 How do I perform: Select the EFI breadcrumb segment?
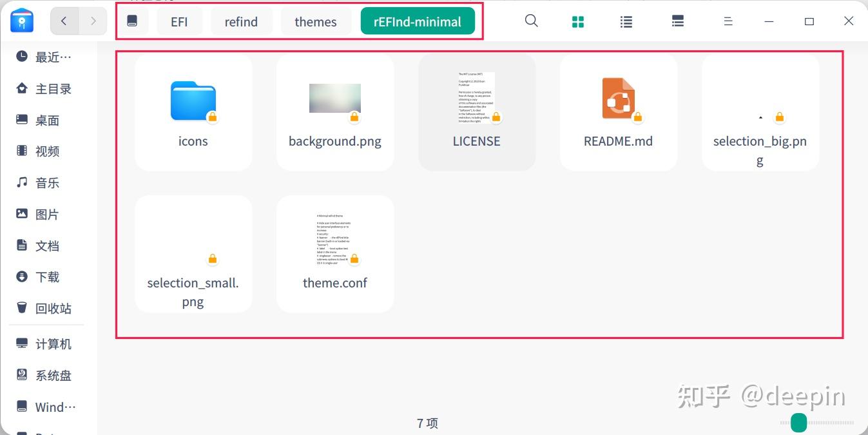click(178, 21)
